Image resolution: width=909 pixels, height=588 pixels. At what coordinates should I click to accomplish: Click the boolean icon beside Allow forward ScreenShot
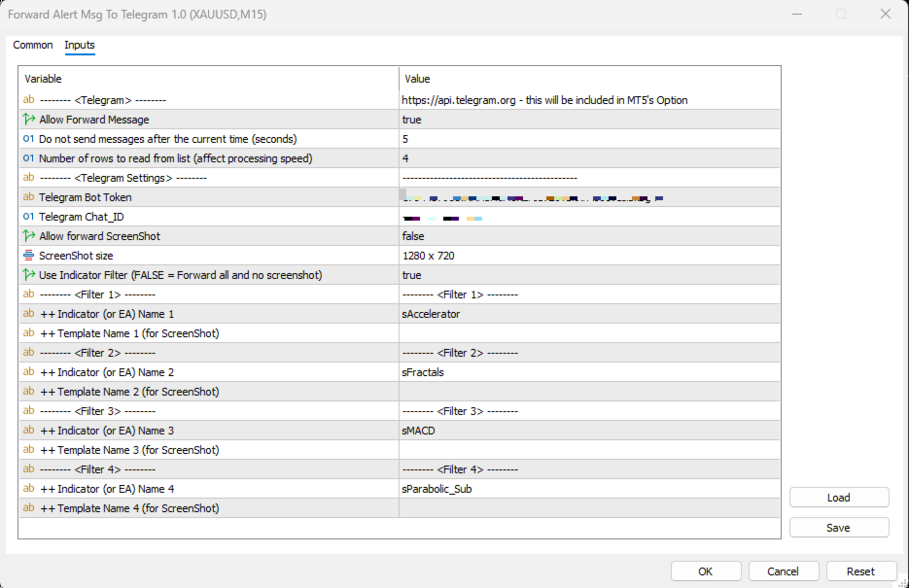(28, 236)
